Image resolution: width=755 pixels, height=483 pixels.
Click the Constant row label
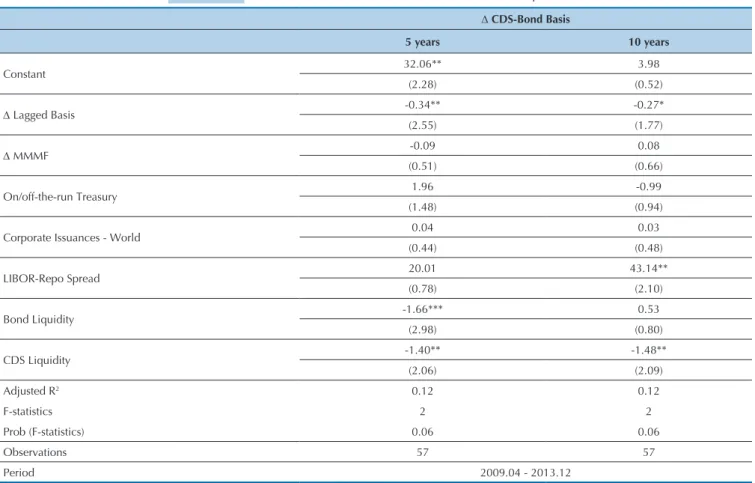click(24, 74)
